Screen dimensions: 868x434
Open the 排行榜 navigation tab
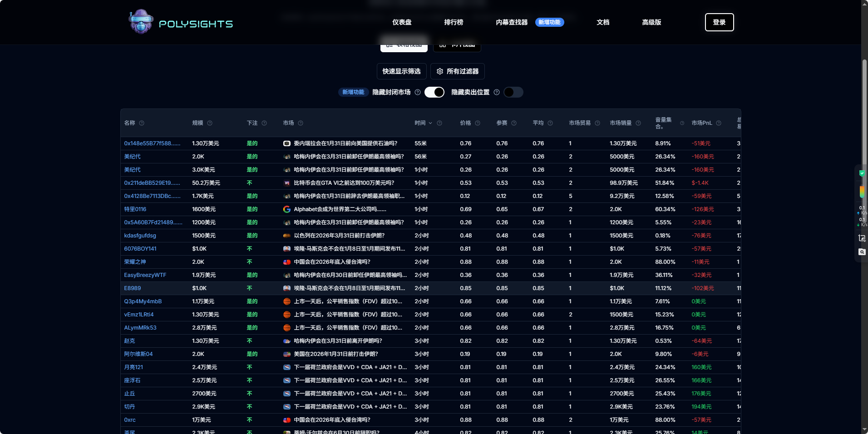coord(454,22)
